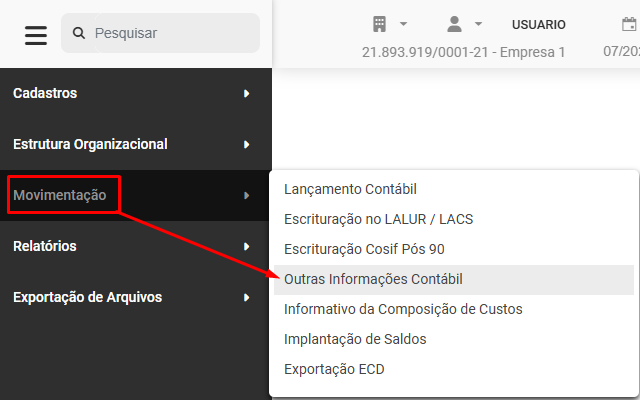The image size is (640, 400).
Task: Select Escrituração no LALUR / LACS
Action: tap(377, 219)
